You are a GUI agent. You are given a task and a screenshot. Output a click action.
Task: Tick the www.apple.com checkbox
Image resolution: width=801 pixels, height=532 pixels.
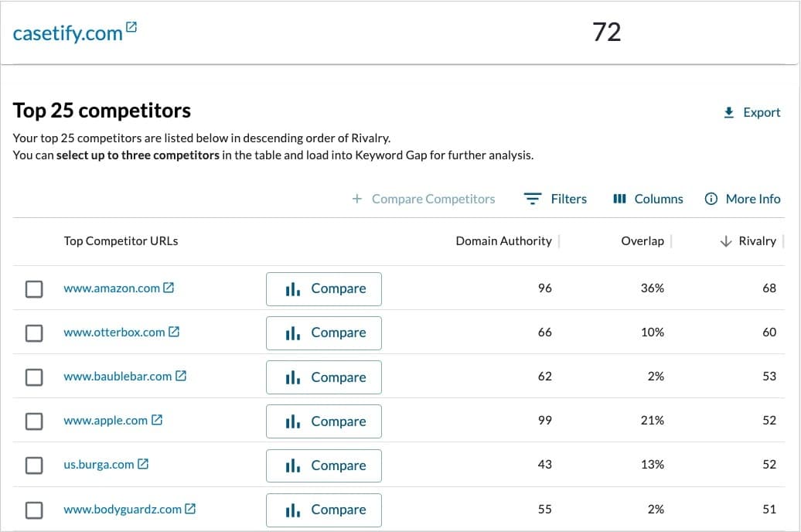pos(34,421)
